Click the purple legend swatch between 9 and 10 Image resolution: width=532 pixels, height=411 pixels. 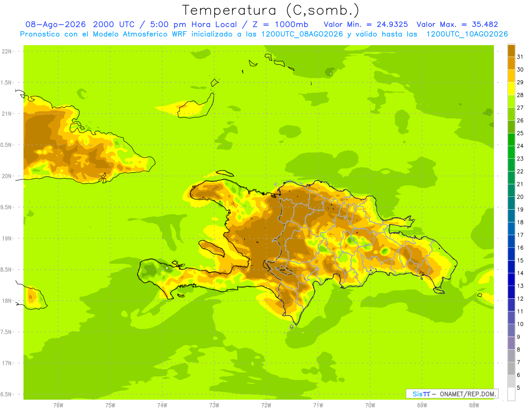[x=511, y=330]
